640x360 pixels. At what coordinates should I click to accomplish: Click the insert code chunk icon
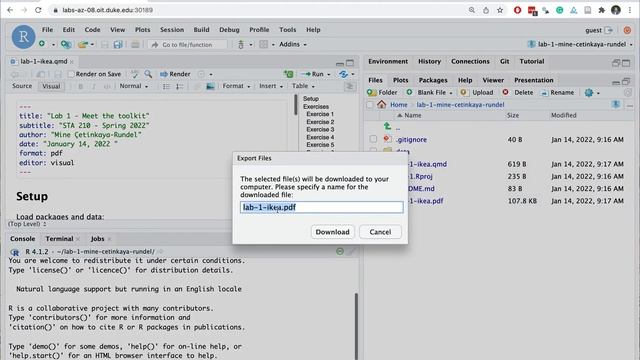tap(289, 74)
